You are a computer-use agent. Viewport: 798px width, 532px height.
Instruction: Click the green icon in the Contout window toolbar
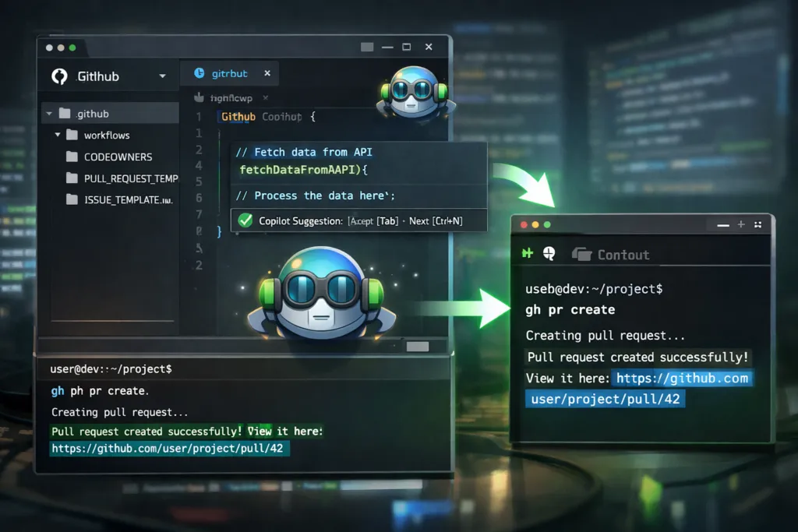[528, 254]
